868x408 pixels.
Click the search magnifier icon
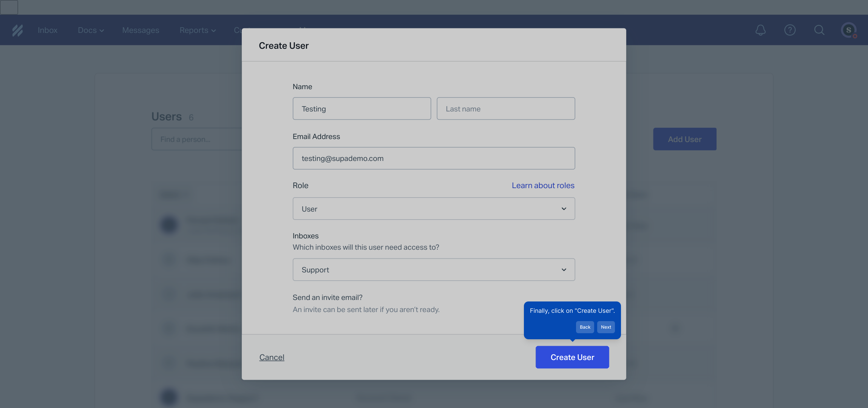pyautogui.click(x=819, y=30)
